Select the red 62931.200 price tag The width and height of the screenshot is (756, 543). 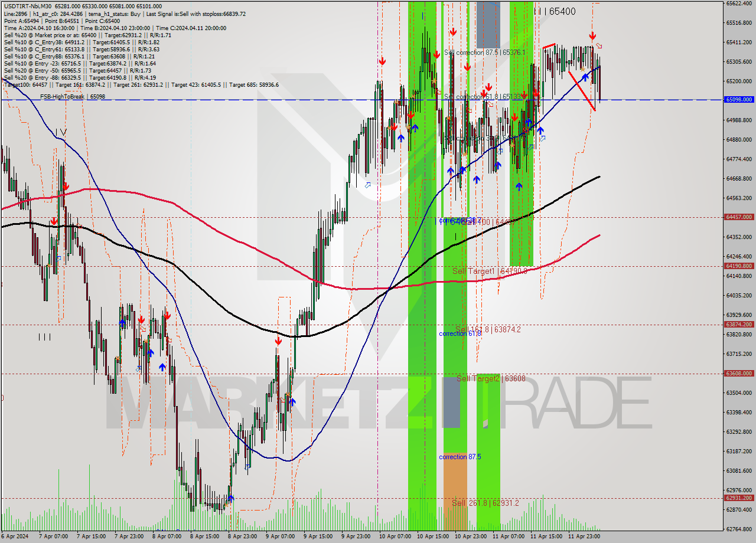(x=739, y=498)
